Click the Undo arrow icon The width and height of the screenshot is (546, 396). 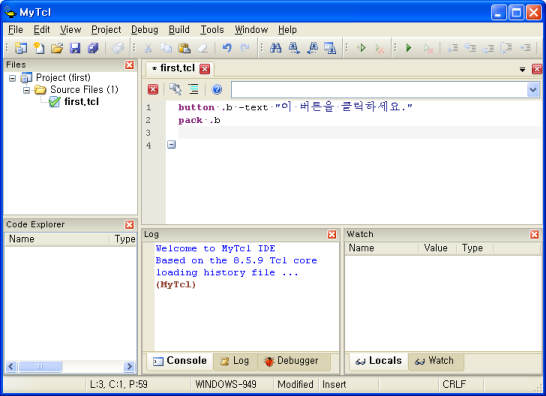(x=227, y=48)
